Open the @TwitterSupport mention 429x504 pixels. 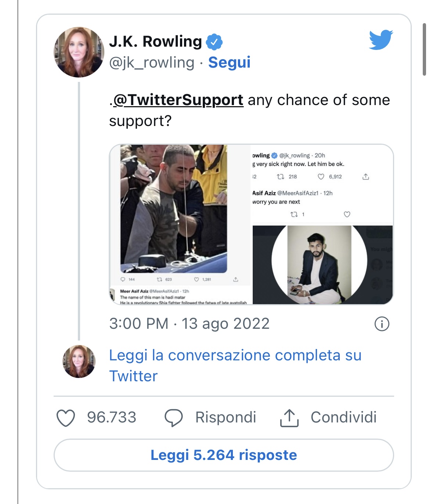(x=178, y=100)
